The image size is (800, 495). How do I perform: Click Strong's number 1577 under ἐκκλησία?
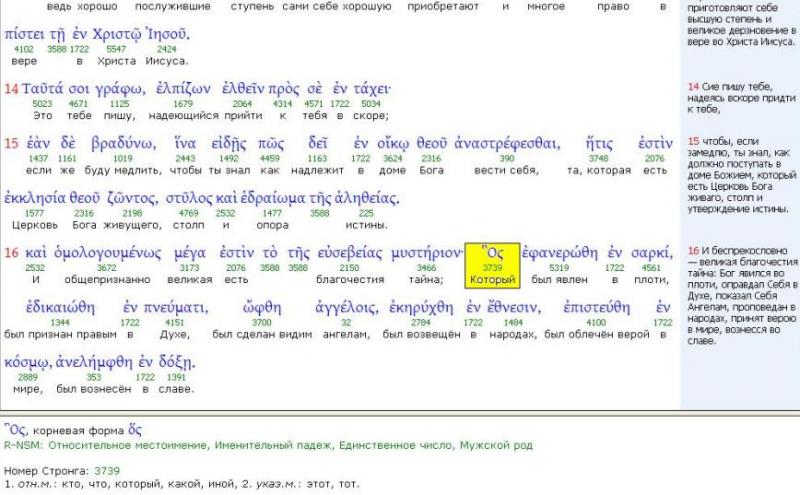pos(33,214)
